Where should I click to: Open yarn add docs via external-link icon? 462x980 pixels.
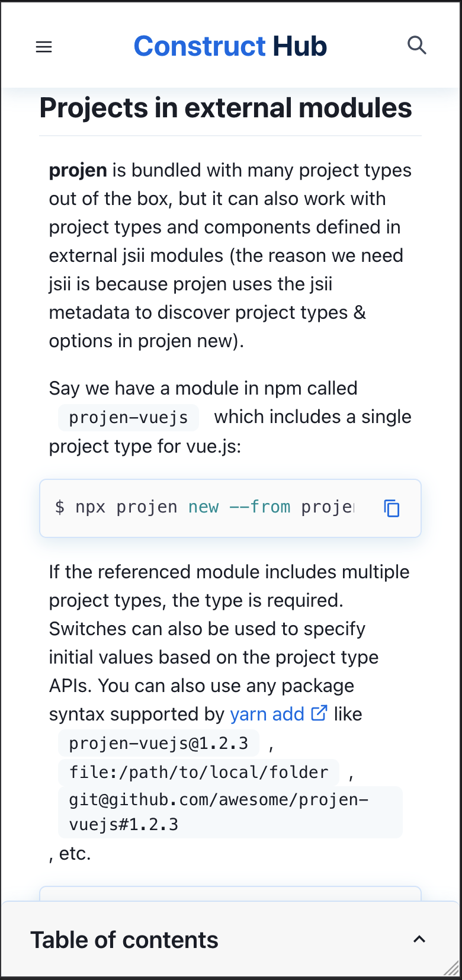(320, 713)
